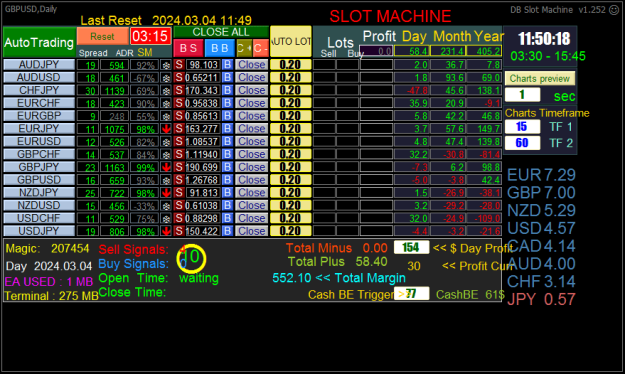Click the JPY 0.57 currency strength

pos(541,299)
